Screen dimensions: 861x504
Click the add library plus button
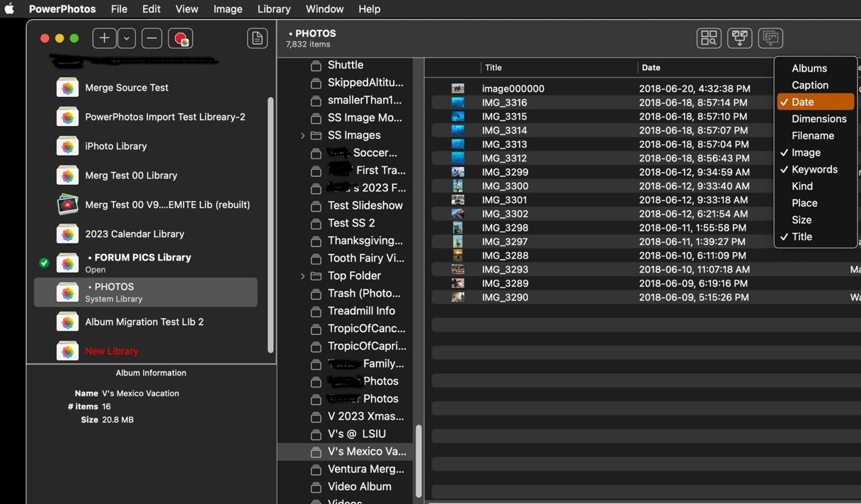[104, 38]
